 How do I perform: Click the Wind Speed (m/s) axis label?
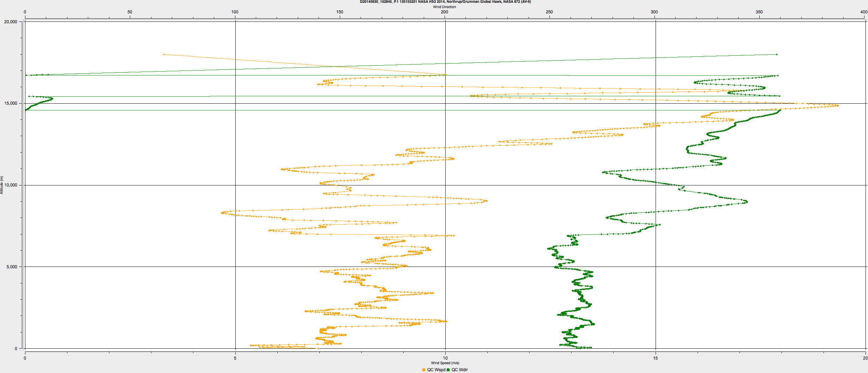tap(445, 363)
